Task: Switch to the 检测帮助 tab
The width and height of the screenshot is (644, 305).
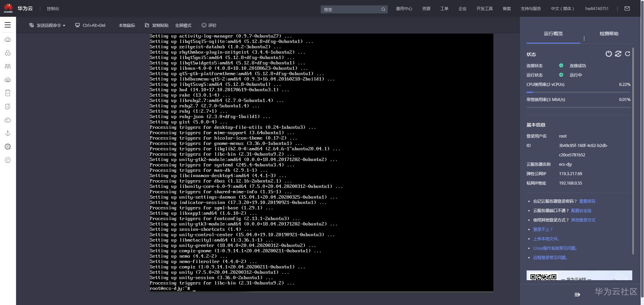Action: point(609,34)
